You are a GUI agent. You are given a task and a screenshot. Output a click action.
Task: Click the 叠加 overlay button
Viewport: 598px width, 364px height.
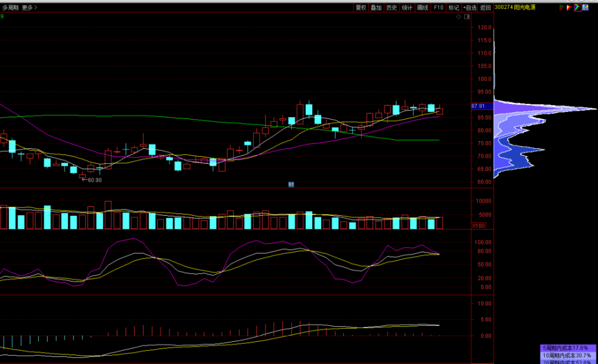coord(376,8)
